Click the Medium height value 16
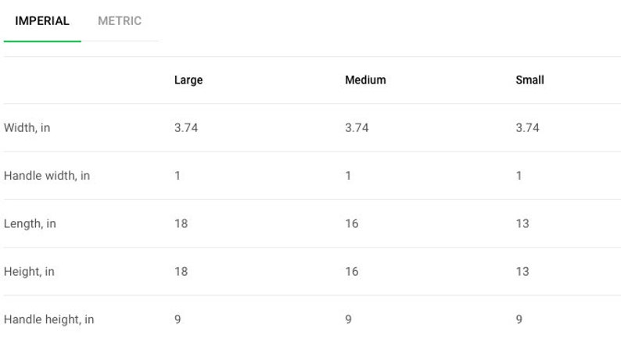Viewport: 621px width, 364px height. point(352,271)
